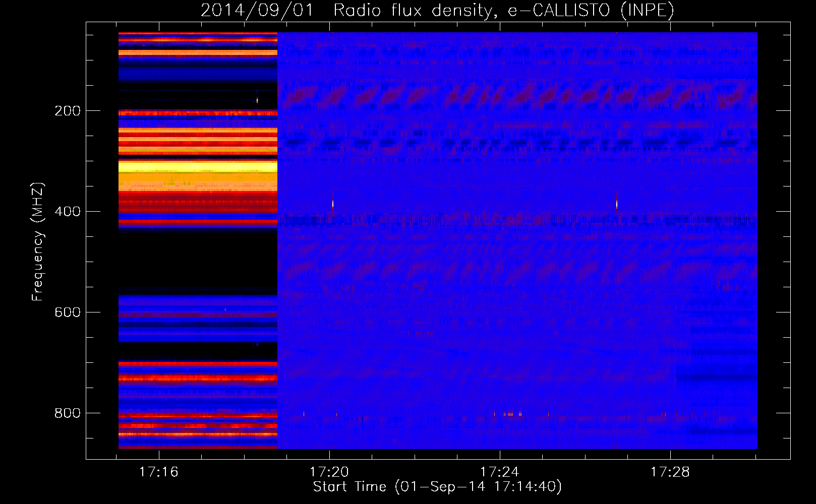
Task: Click the 17:20 time tick label
Action: click(x=329, y=472)
